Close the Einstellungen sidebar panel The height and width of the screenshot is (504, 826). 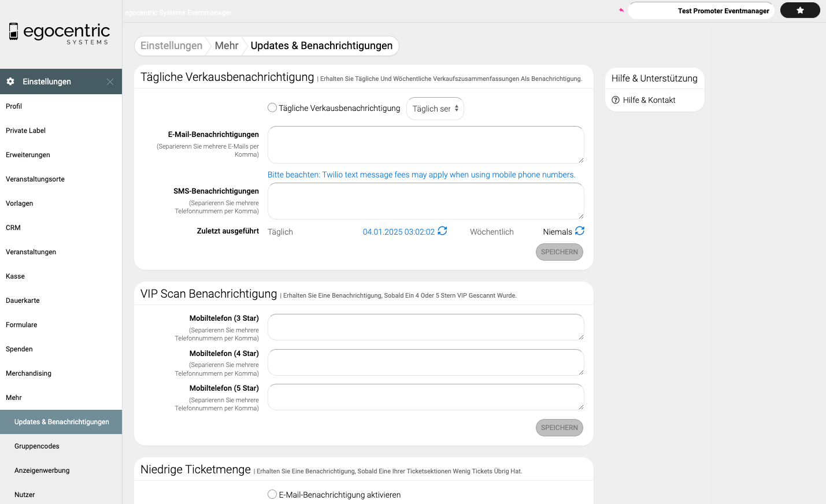(110, 82)
